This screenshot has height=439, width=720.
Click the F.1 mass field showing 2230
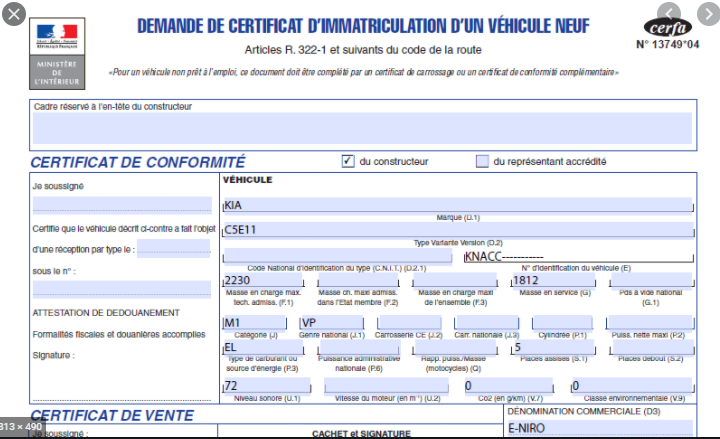click(x=263, y=280)
